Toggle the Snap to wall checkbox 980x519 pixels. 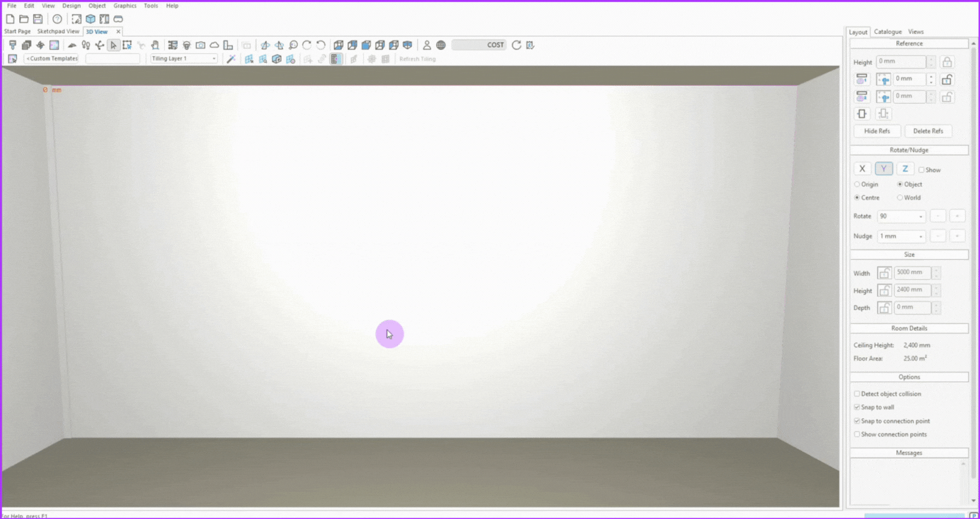tap(857, 407)
